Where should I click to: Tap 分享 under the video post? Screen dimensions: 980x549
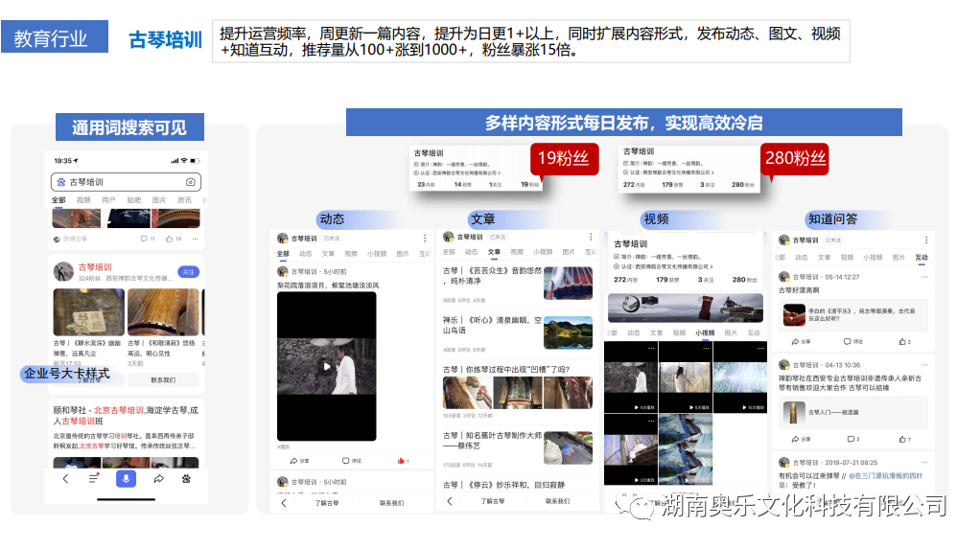click(x=299, y=461)
